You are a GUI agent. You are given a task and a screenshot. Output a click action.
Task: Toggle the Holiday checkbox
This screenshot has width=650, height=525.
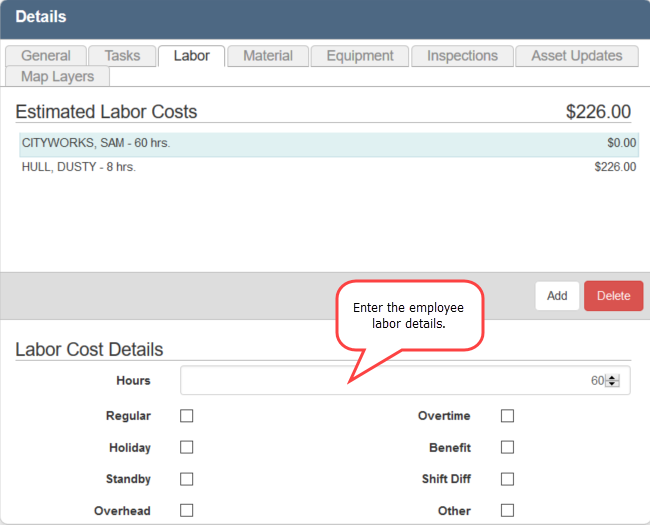click(186, 448)
